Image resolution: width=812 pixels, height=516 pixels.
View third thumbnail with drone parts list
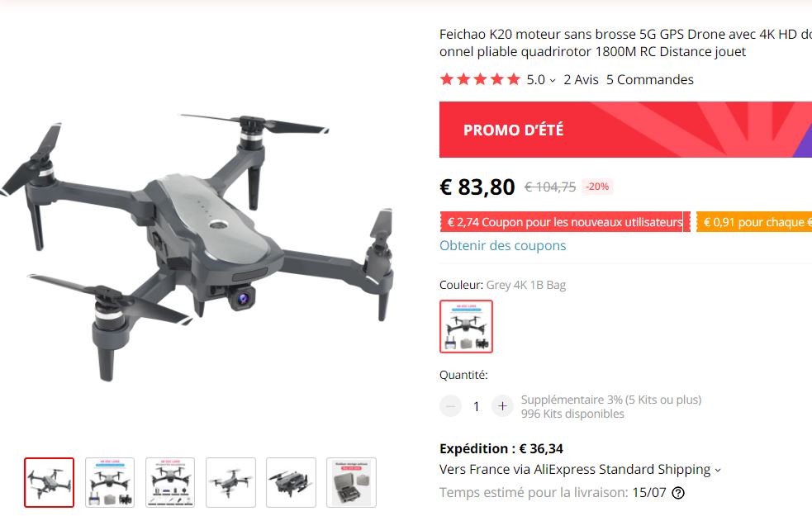170,482
